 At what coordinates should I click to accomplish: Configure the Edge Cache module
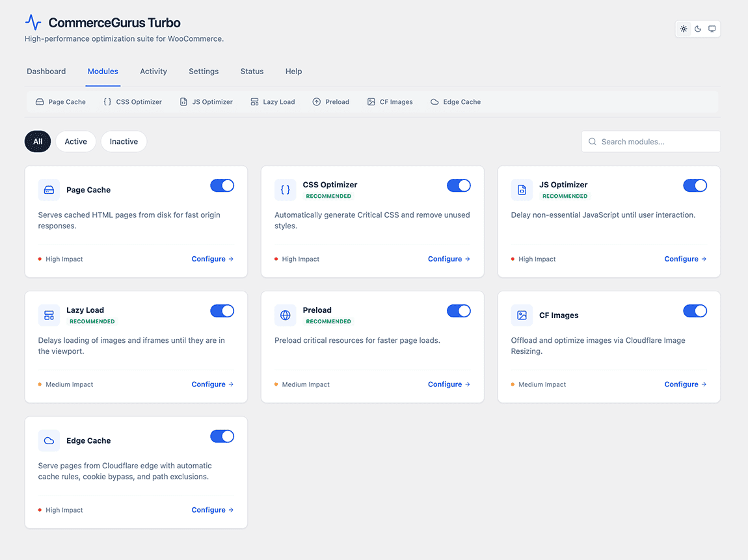[x=213, y=510]
